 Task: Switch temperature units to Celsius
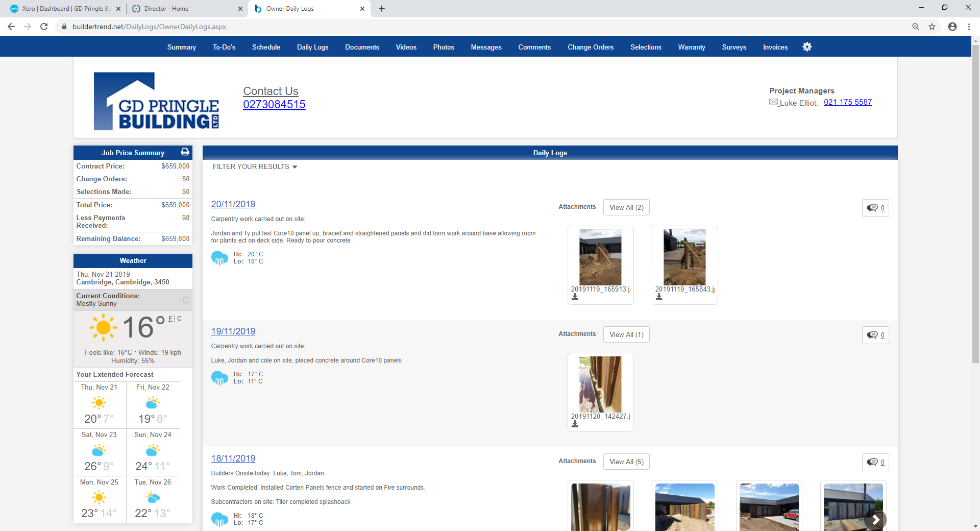pos(179,319)
